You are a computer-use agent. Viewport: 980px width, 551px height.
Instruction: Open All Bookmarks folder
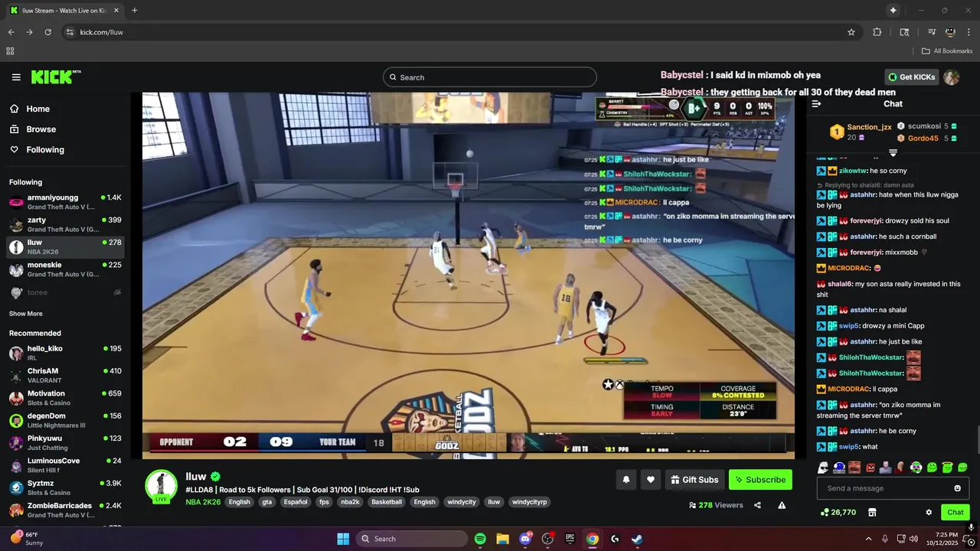947,51
